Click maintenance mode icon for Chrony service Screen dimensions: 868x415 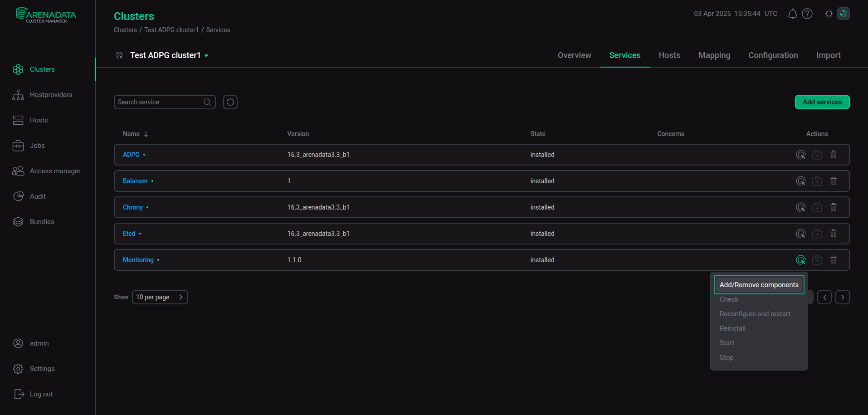(x=817, y=207)
